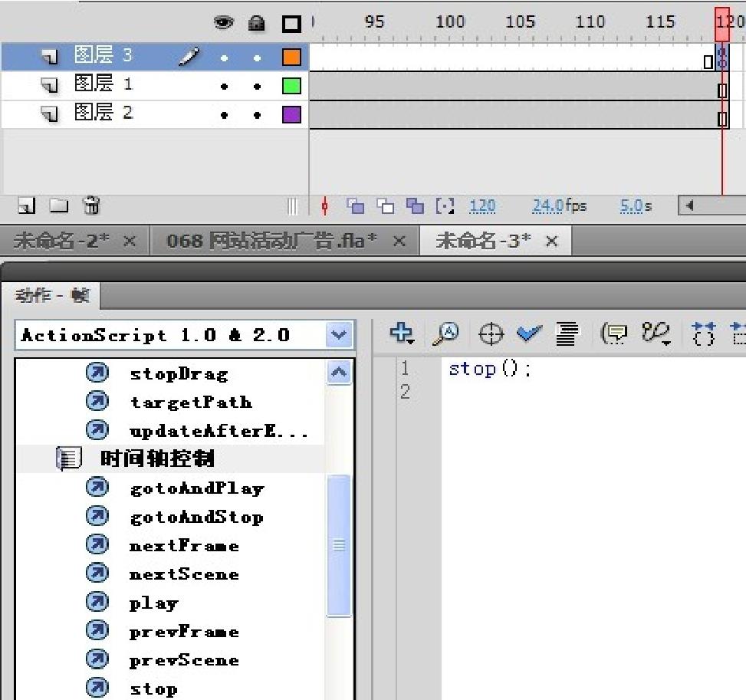This screenshot has width=746, height=700.
Task: Toggle visibility dot for 图层 2
Action: pyautogui.click(x=224, y=115)
